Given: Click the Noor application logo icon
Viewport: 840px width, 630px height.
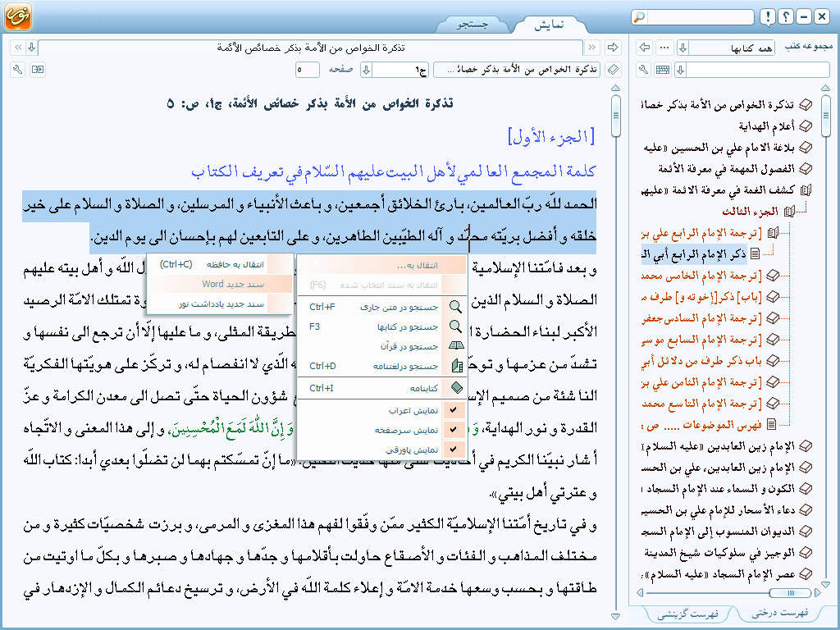Looking at the screenshot, I should pos(16,16).
